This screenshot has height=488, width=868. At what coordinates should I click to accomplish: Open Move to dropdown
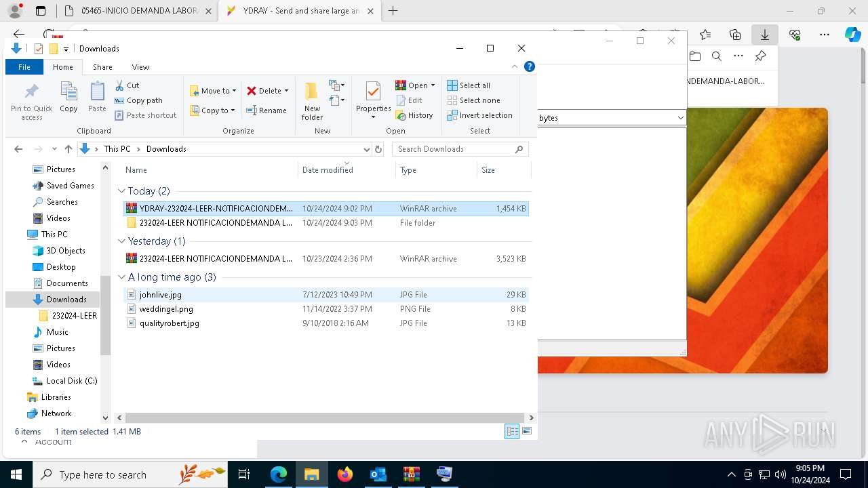pos(213,91)
